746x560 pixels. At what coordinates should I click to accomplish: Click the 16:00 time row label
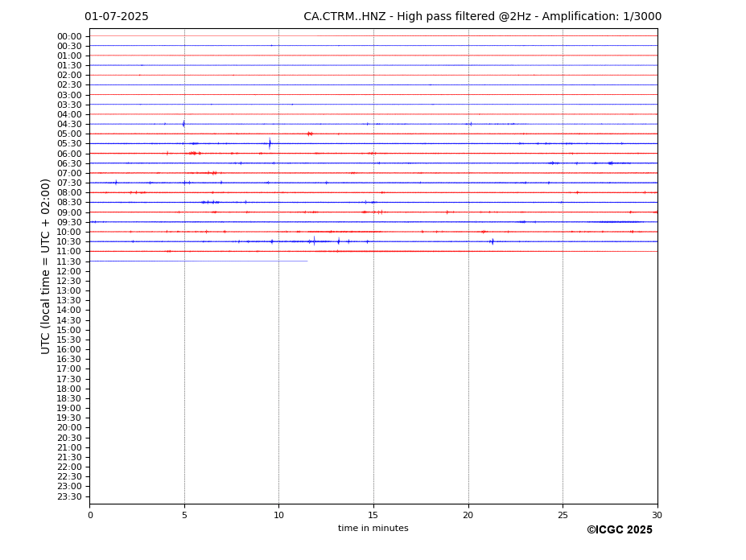(x=69, y=350)
